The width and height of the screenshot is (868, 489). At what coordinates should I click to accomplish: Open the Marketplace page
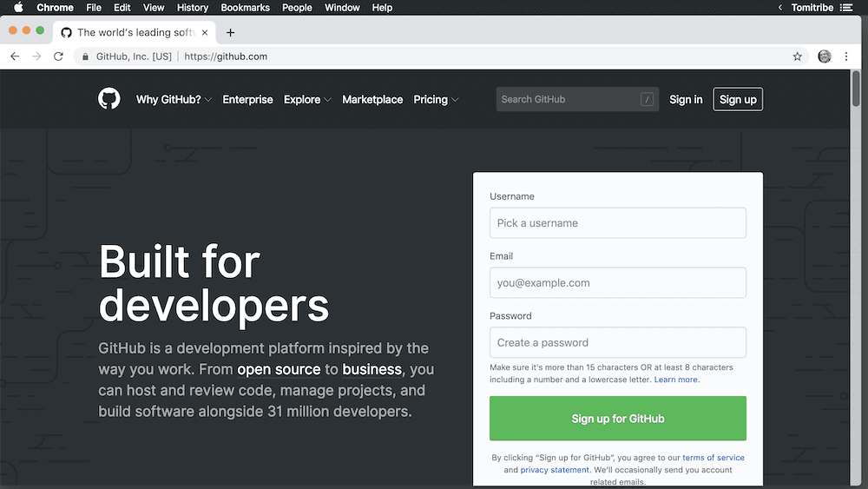pyautogui.click(x=372, y=100)
